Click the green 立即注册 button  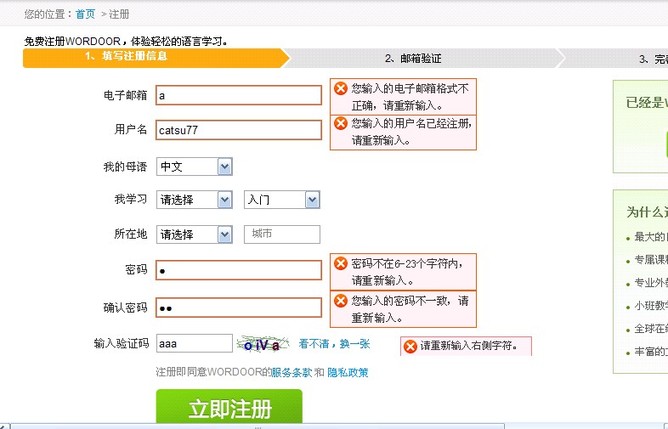tap(229, 406)
